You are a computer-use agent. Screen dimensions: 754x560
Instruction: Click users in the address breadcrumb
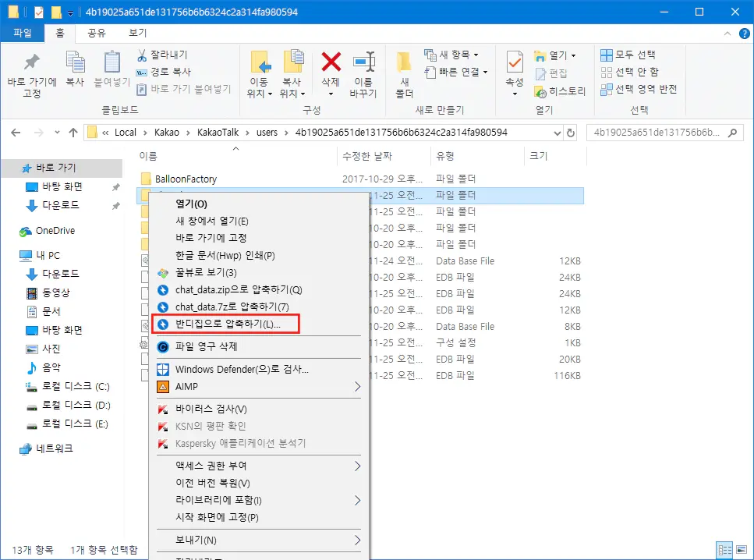(x=267, y=133)
